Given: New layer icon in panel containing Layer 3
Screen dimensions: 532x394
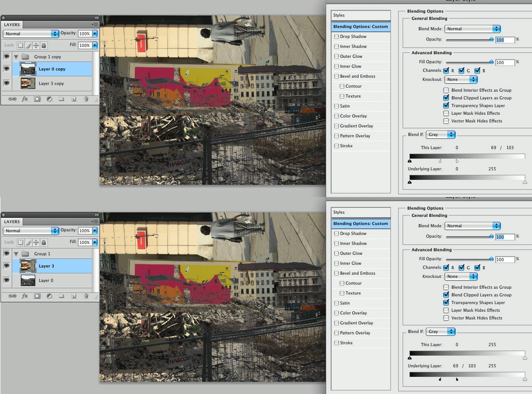Looking at the screenshot, I should coord(74,296).
